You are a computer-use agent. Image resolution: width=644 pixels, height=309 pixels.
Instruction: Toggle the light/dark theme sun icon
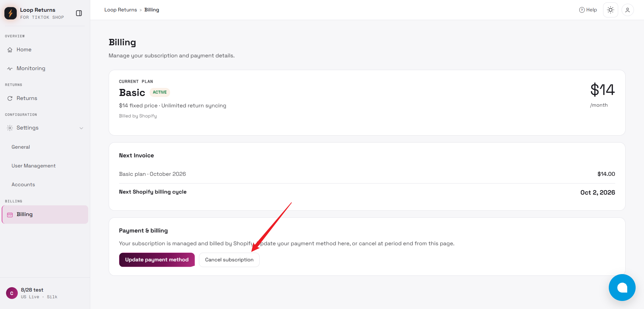click(610, 10)
